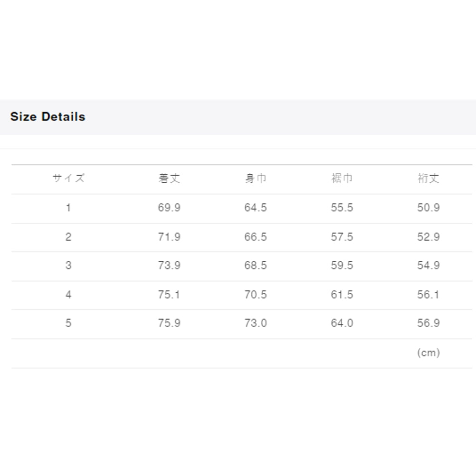
Task: Click the 59.5 hem width value
Action: click(342, 265)
